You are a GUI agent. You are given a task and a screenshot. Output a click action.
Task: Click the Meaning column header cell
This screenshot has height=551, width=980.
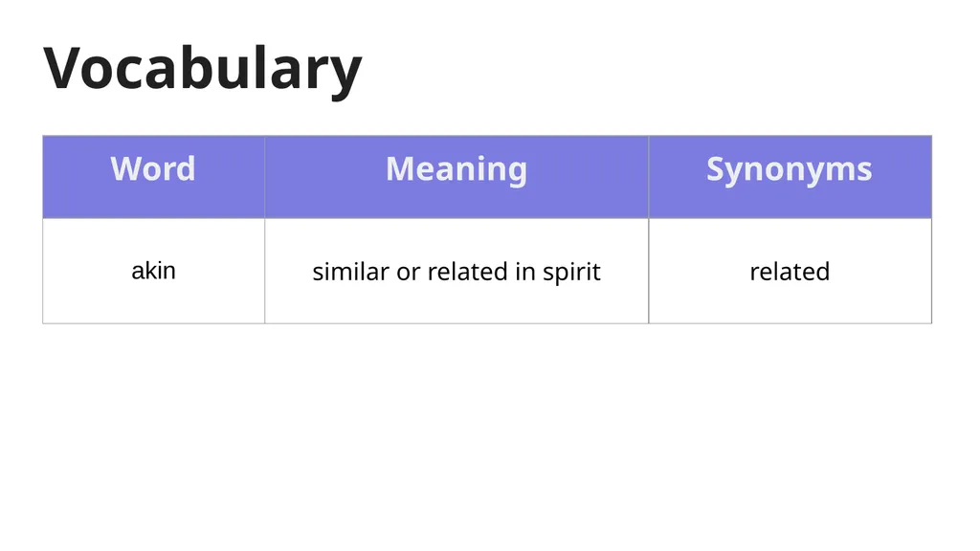(x=457, y=177)
